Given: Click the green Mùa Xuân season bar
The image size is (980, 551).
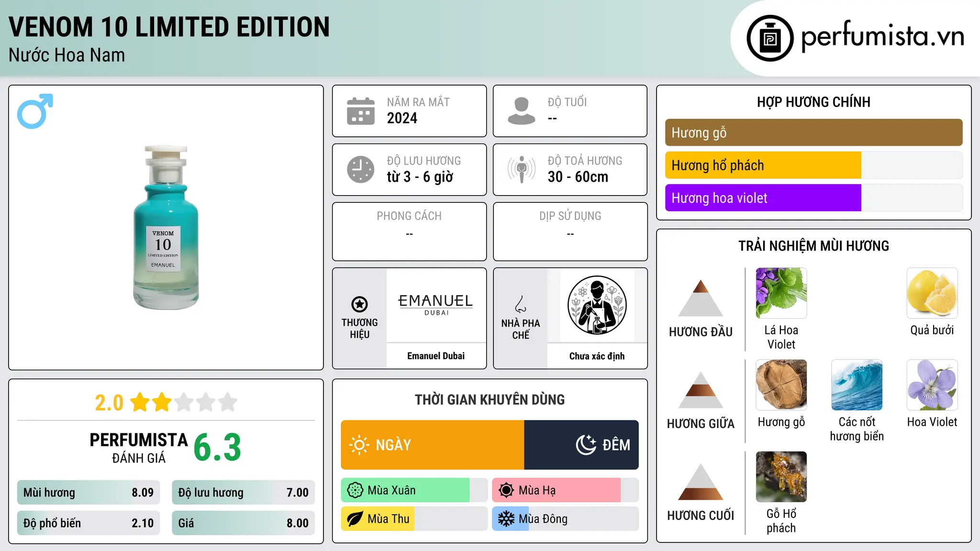Looking at the screenshot, I should pyautogui.click(x=405, y=490).
